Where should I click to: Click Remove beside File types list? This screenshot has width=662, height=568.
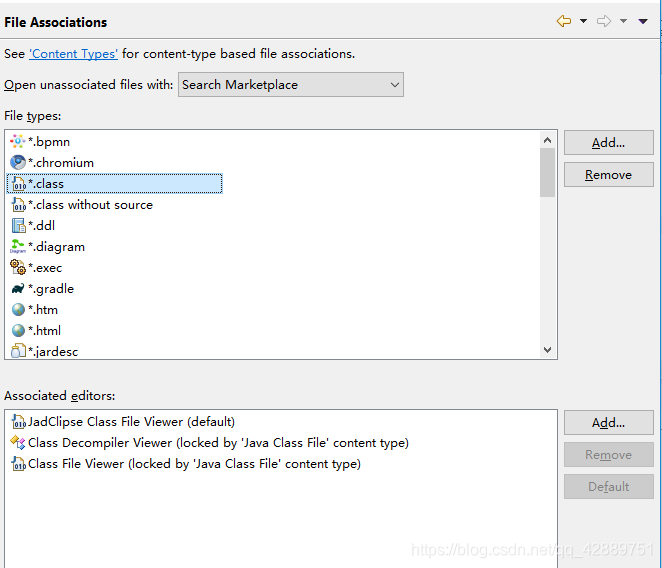608,175
